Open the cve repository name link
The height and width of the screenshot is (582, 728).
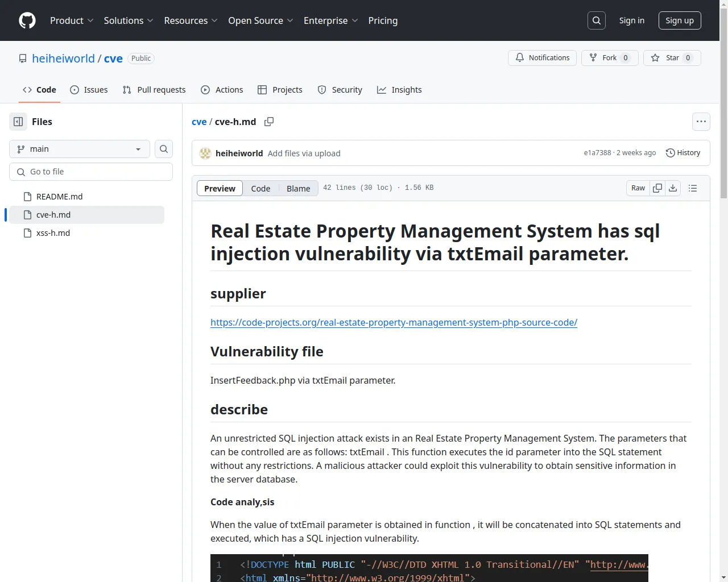click(113, 59)
